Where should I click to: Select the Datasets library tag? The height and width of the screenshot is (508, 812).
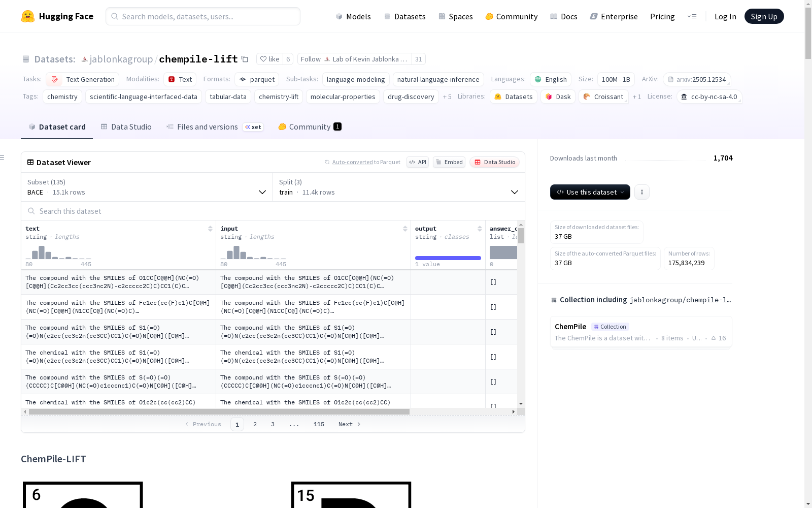click(514, 97)
